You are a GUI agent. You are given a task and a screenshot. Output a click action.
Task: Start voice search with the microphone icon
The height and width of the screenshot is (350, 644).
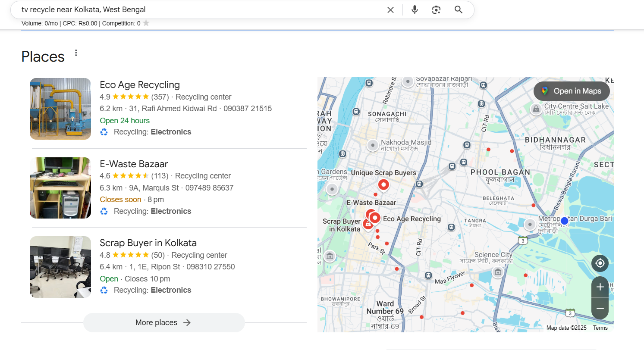pos(415,10)
